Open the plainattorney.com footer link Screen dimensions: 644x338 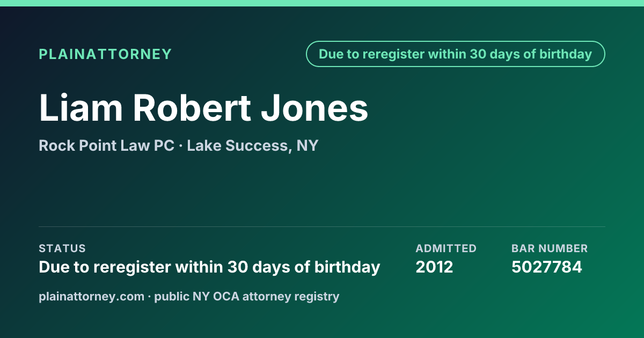(91, 296)
